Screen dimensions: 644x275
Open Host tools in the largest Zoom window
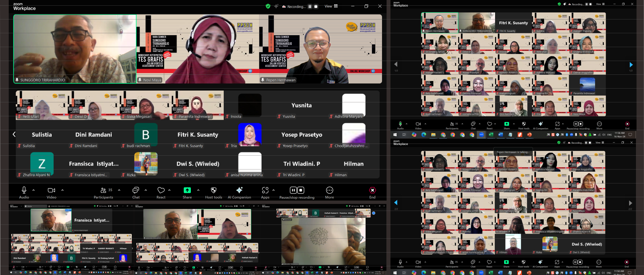pos(213,190)
